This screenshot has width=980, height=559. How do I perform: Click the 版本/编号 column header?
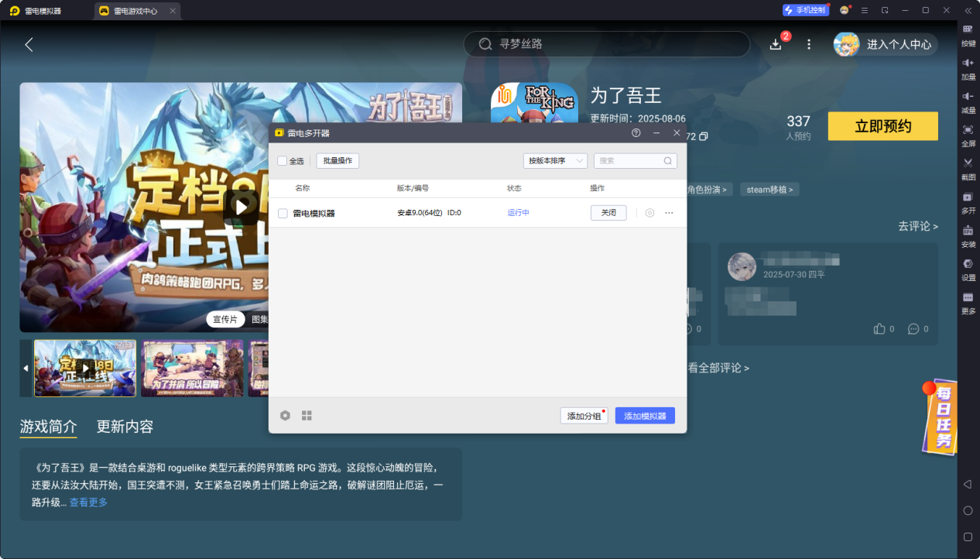413,188
